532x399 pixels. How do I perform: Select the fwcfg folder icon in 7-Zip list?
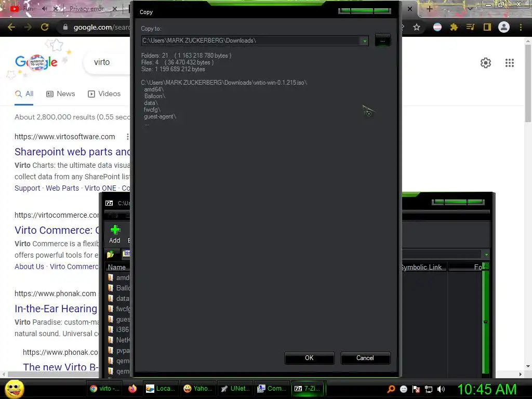point(111,309)
